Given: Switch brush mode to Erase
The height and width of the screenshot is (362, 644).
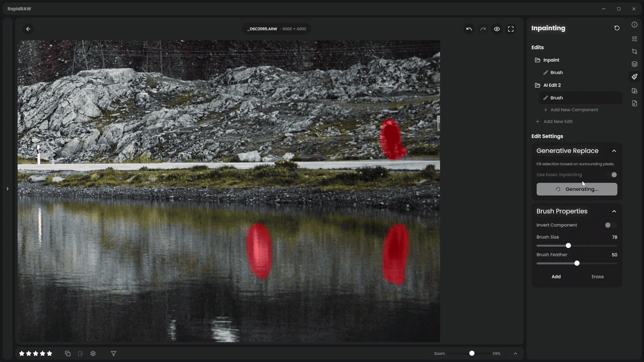Looking at the screenshot, I should [x=597, y=277].
